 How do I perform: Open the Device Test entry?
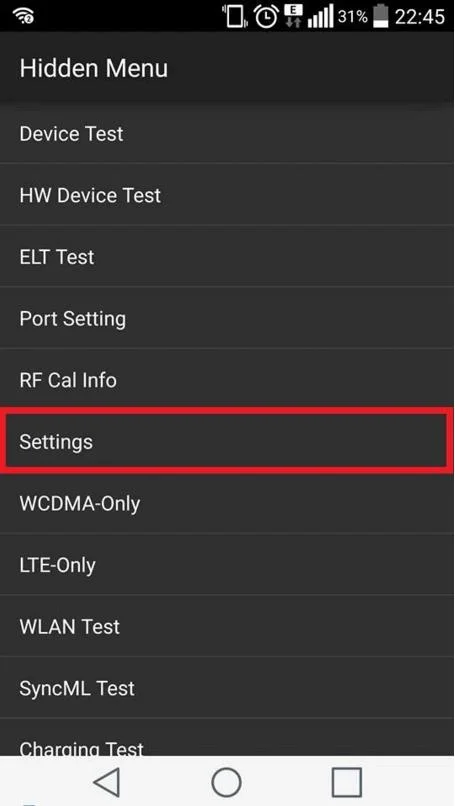coord(227,134)
